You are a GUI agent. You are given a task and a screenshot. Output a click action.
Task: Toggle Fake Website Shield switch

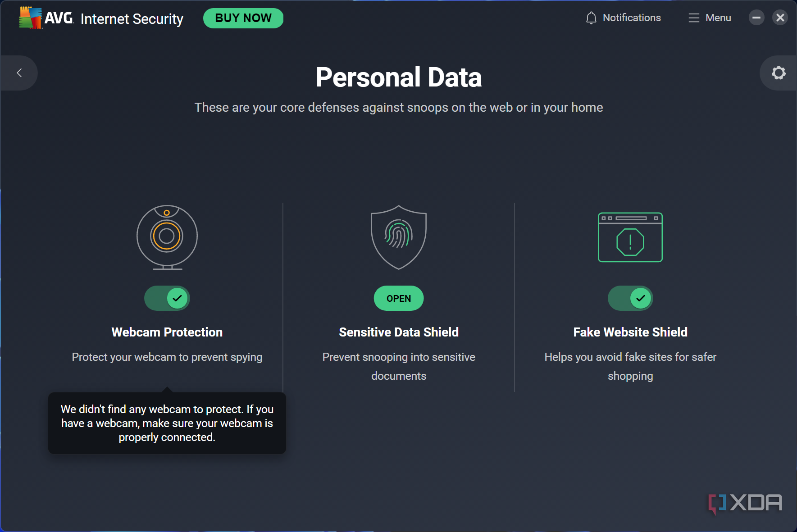(630, 298)
